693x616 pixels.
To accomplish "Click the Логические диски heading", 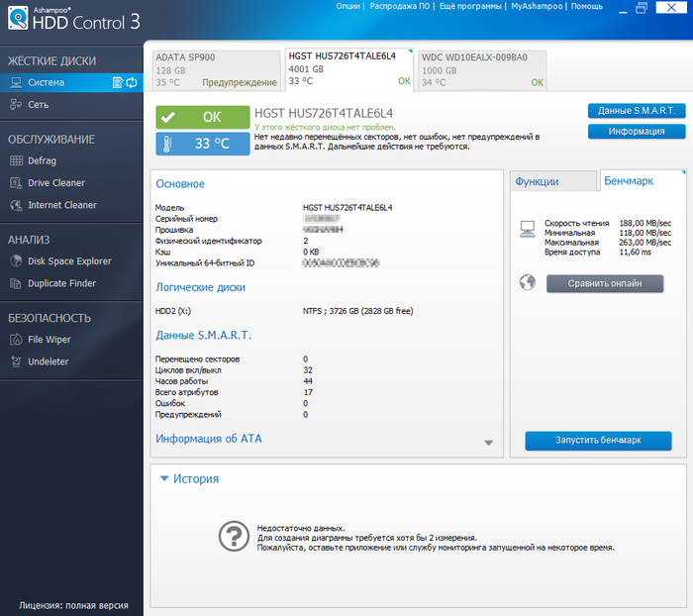I will (200, 287).
